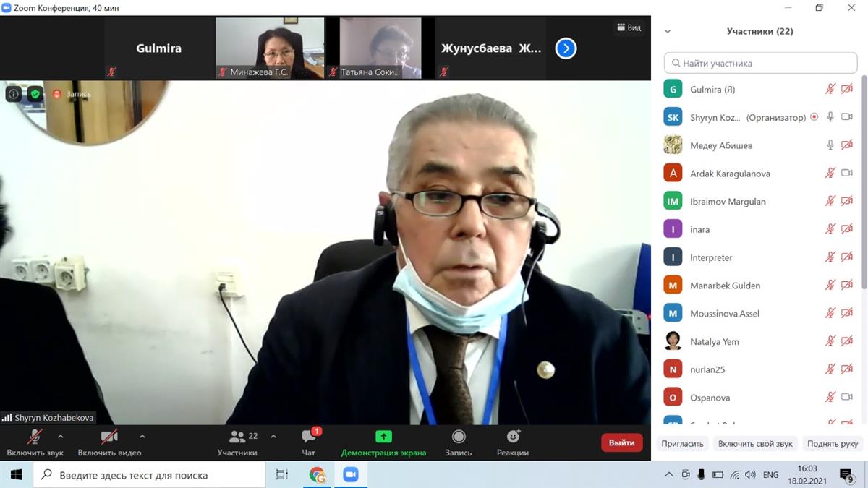The image size is (868, 488).
Task: Click the Пригласить invite button
Action: pyautogui.click(x=682, y=443)
